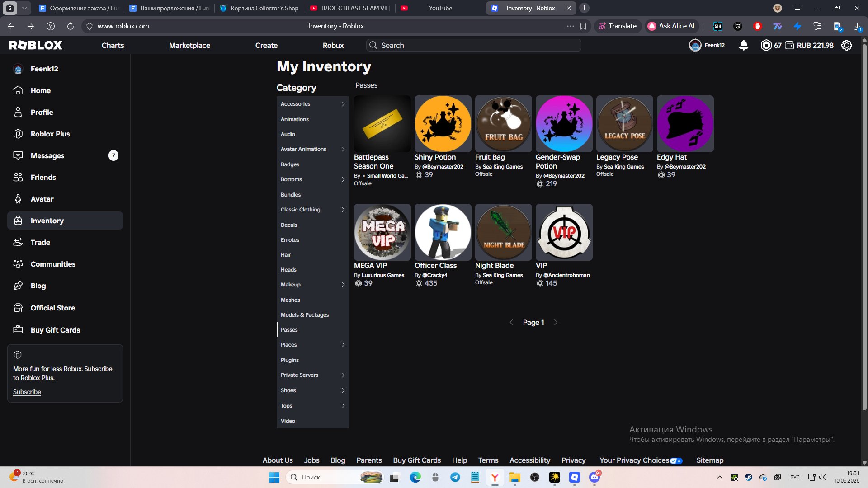This screenshot has width=868, height=488.
Task: Click the Robux balance icon showing 67
Action: (x=766, y=45)
